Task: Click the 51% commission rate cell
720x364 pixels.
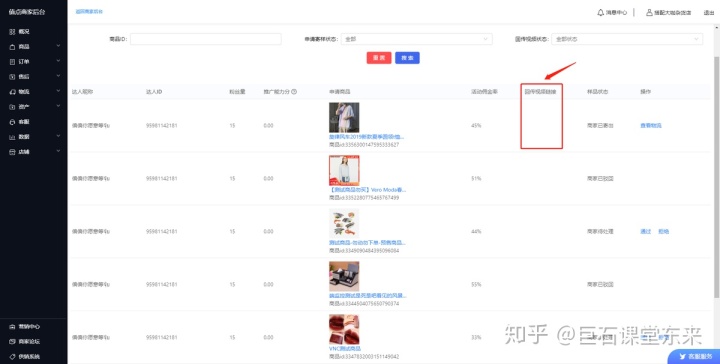Action: pyautogui.click(x=476, y=179)
